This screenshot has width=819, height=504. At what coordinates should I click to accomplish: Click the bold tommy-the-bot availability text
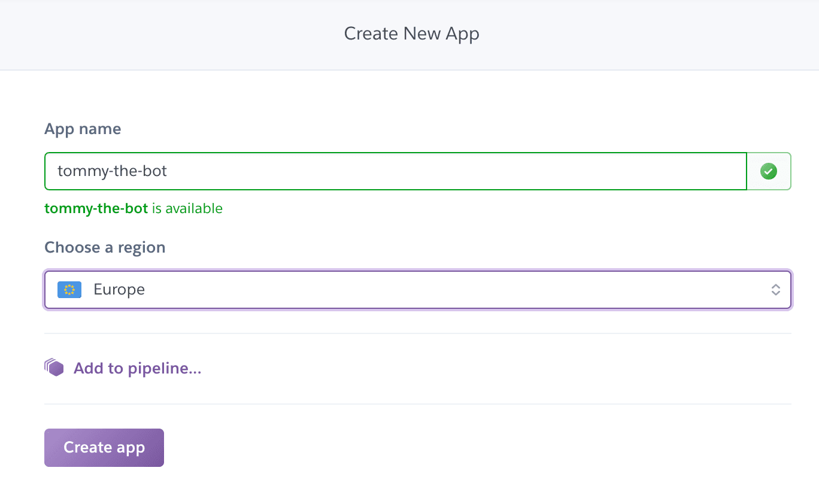(96, 208)
